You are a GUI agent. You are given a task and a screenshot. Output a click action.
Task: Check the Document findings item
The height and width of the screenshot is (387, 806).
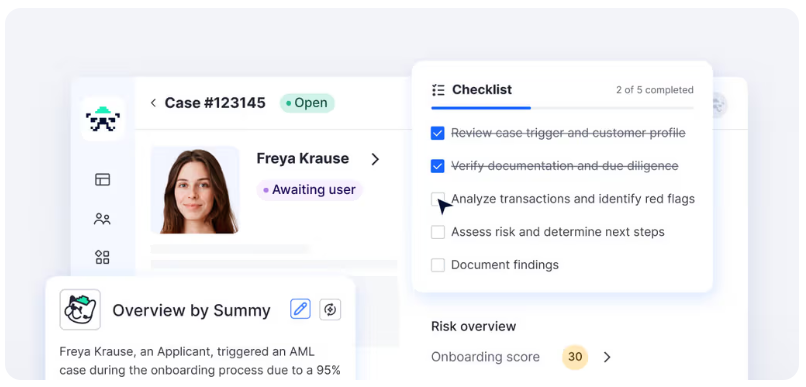(x=437, y=265)
